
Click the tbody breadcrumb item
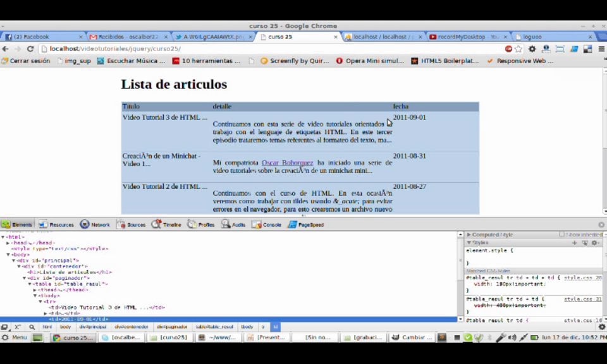(247, 327)
